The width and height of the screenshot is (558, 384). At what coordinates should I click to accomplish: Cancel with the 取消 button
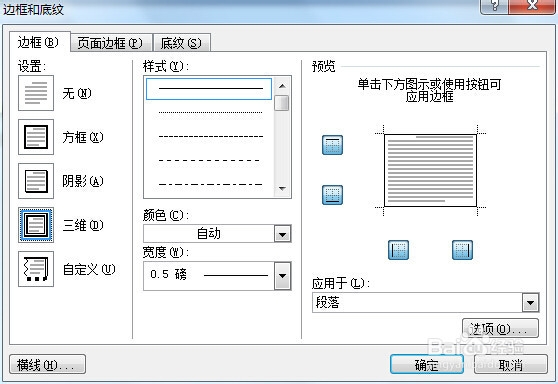point(510,364)
